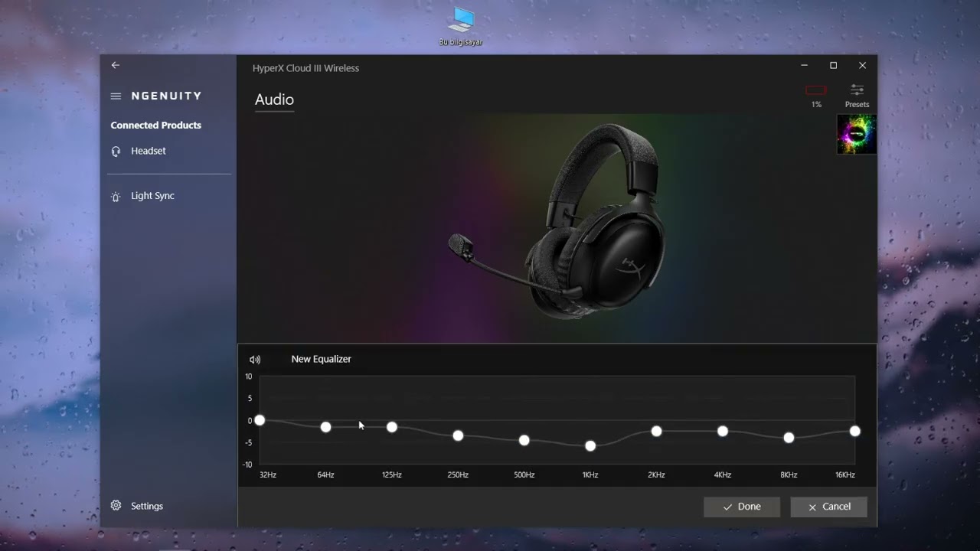
Task: Click the 1% battery text
Action: coord(816,105)
